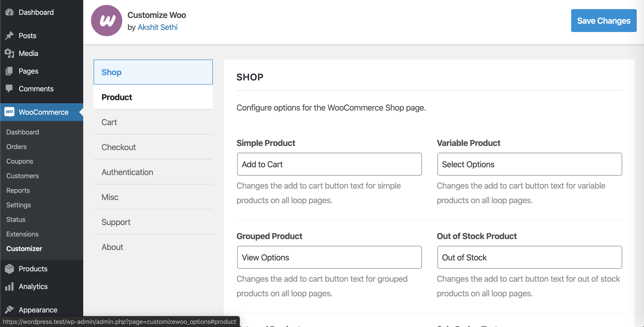Go to Comments in the sidebar
644x327 pixels.
42,89
